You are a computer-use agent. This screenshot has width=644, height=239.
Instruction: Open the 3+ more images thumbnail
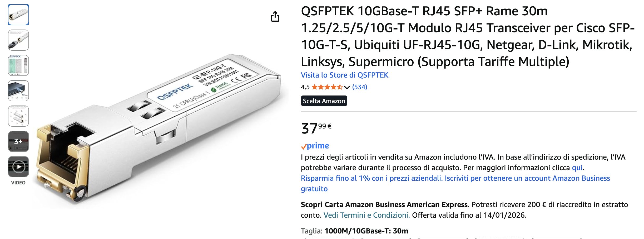18,141
